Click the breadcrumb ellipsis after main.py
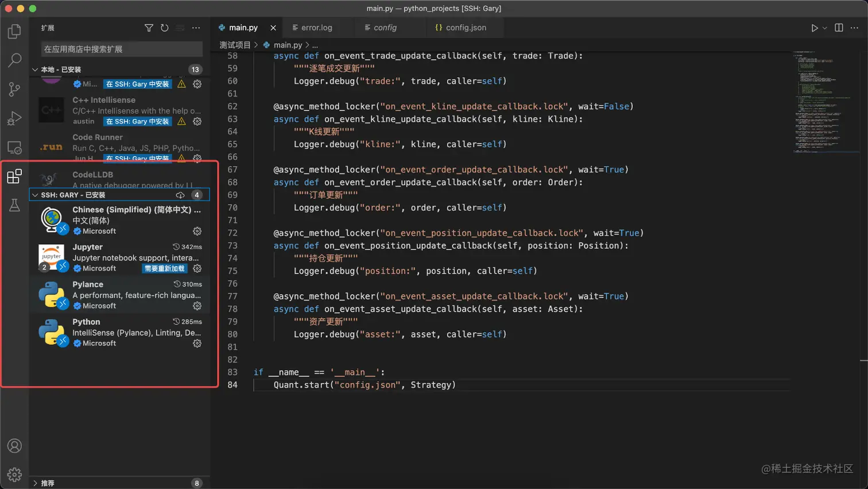Viewport: 868px width, 489px height. coord(315,45)
